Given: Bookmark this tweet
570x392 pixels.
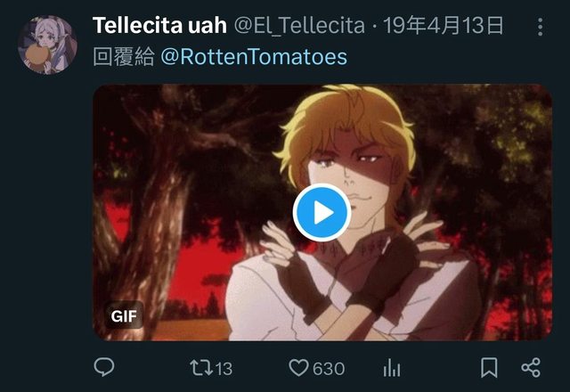Looking at the screenshot, I should 489,368.
